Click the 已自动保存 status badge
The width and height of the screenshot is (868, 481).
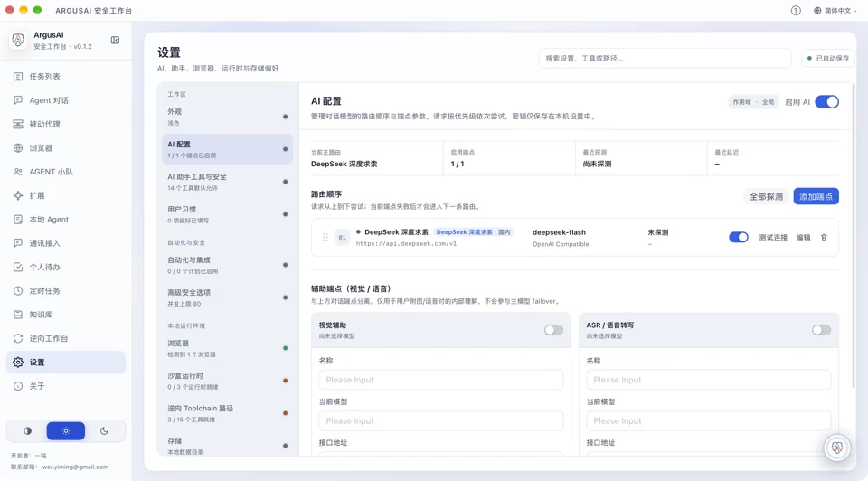click(x=828, y=58)
